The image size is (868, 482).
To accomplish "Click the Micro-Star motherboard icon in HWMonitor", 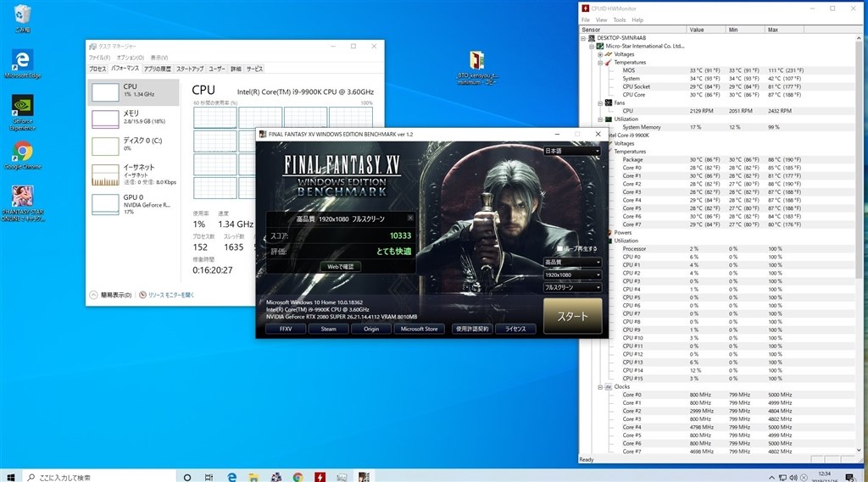I will 599,46.
